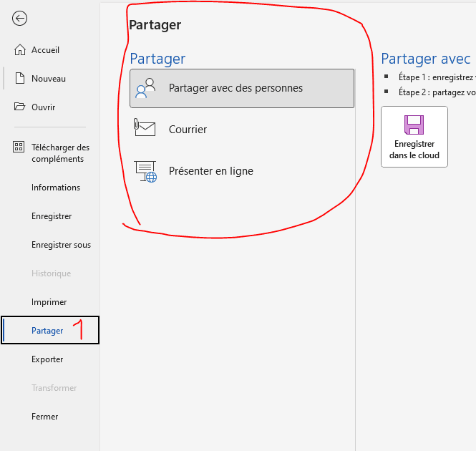Select the Partager avec des personnes text label
The height and width of the screenshot is (451, 476).
click(x=235, y=88)
